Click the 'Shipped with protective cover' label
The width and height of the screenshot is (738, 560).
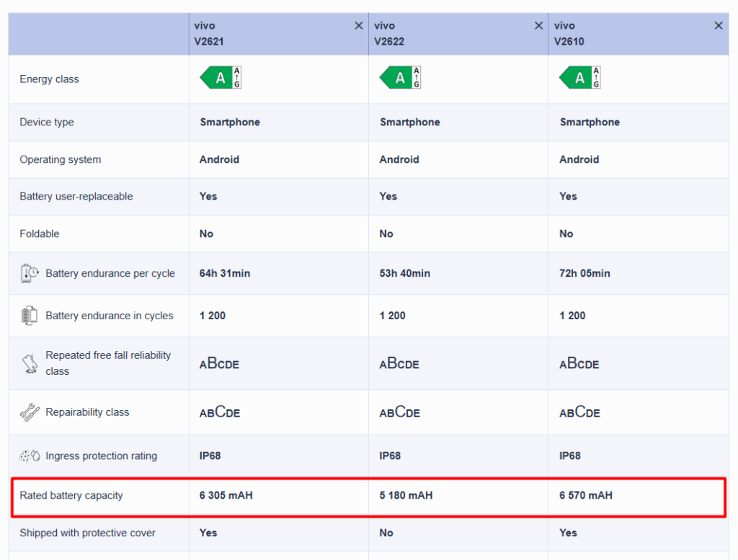click(87, 533)
